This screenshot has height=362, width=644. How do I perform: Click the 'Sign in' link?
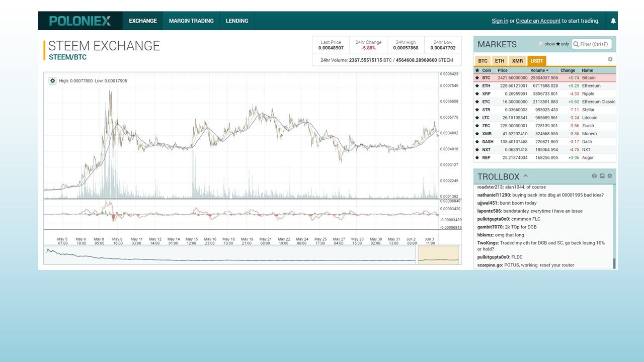(x=500, y=21)
